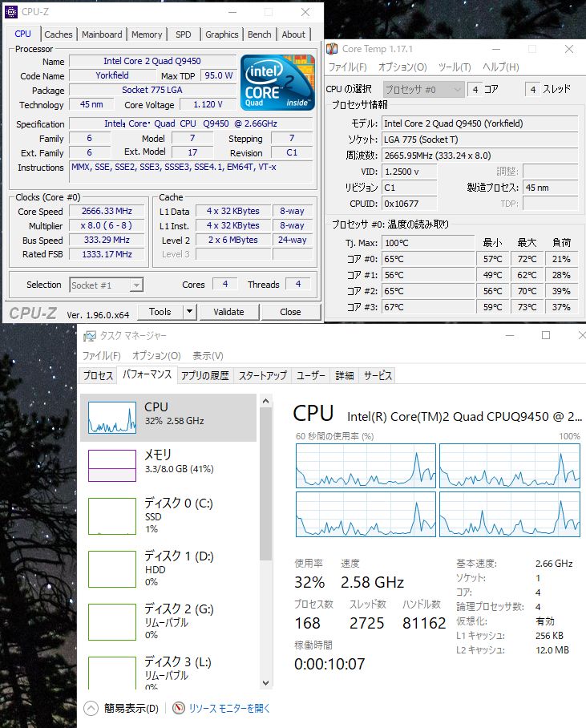Click the bottom-right CPU core usage graph

tap(510, 515)
